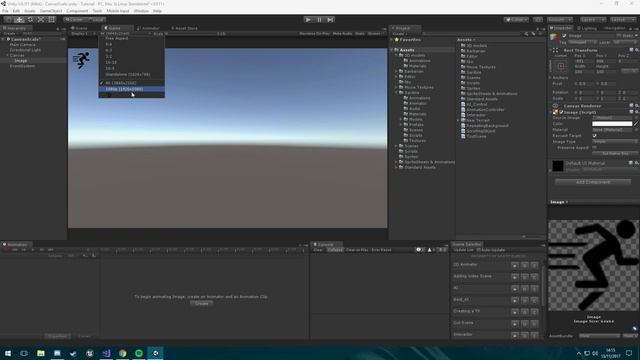
Task: Click the Cloud services icon button
Action: coord(538,20)
